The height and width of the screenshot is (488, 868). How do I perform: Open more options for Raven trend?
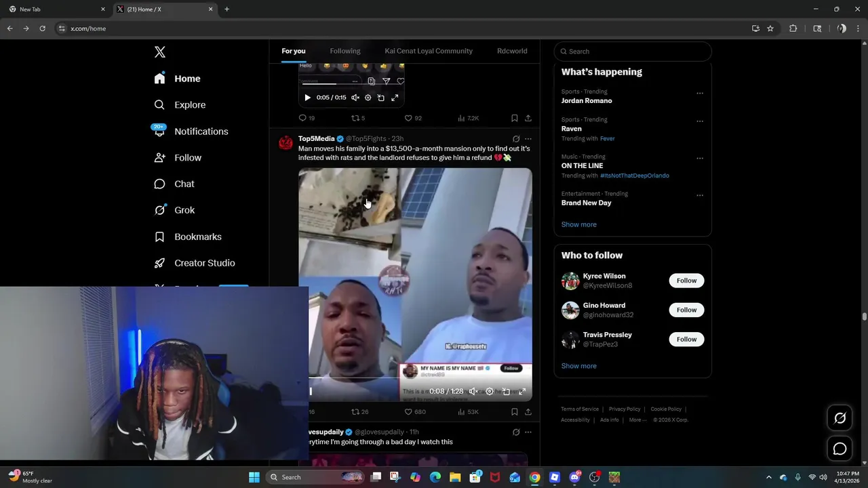(700, 121)
